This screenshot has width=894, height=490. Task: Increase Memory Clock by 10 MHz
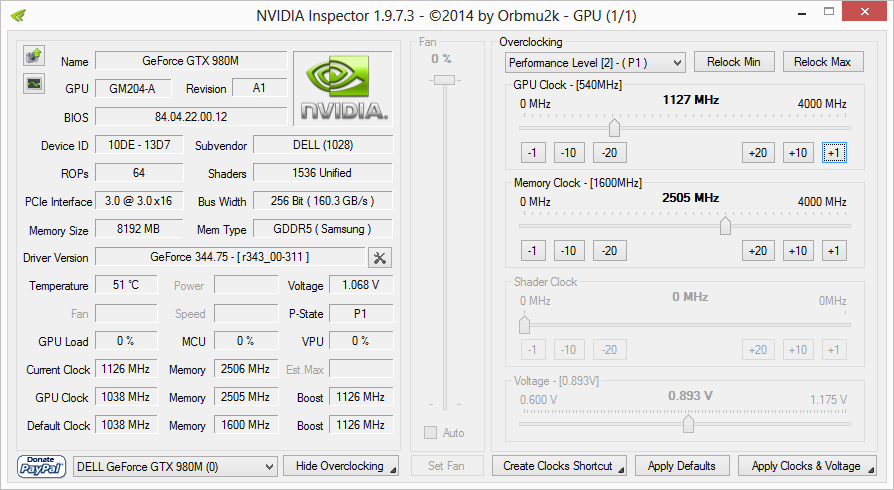pos(798,251)
